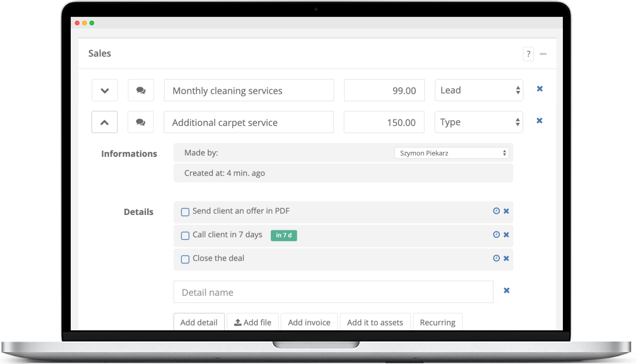Screen dimensions: 636x364
Task: Clear the Detail name field with the x icon
Action: (x=507, y=290)
